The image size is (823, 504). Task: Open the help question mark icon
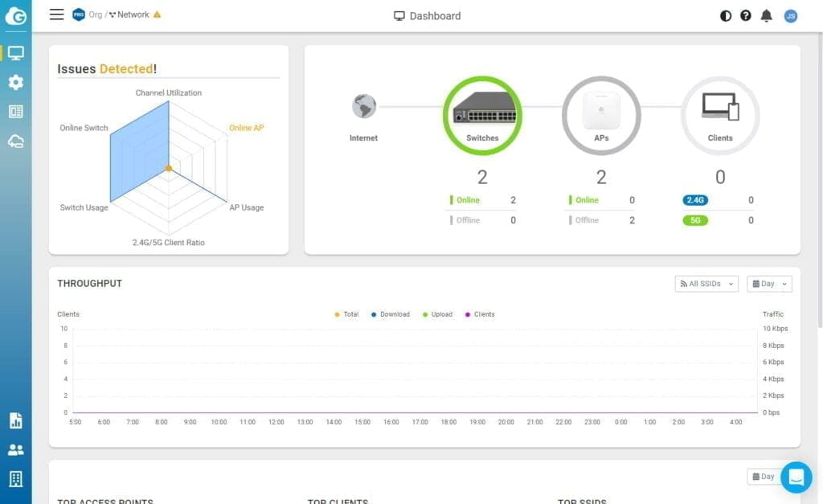[x=746, y=15]
